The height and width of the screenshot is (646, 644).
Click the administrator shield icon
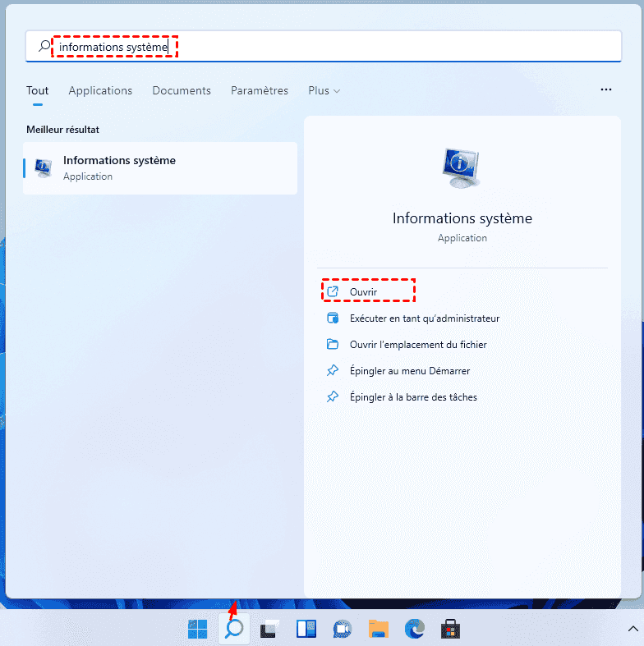(x=333, y=318)
